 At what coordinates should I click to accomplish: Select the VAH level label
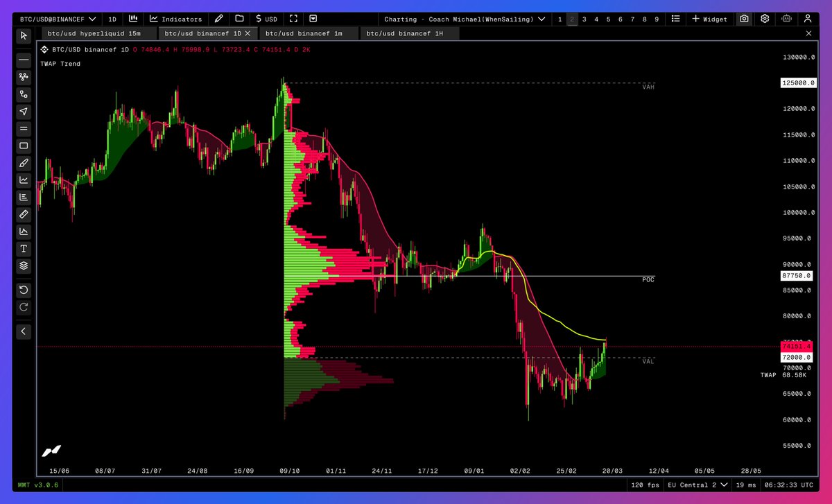click(x=648, y=87)
